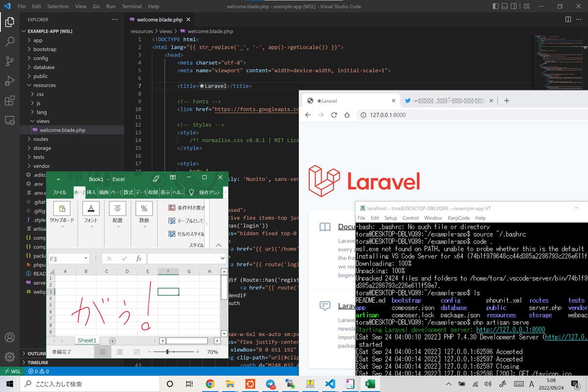Screen dimensions: 588x392
Task: Click the Chrome icon on the taskbar
Action: (x=210, y=384)
